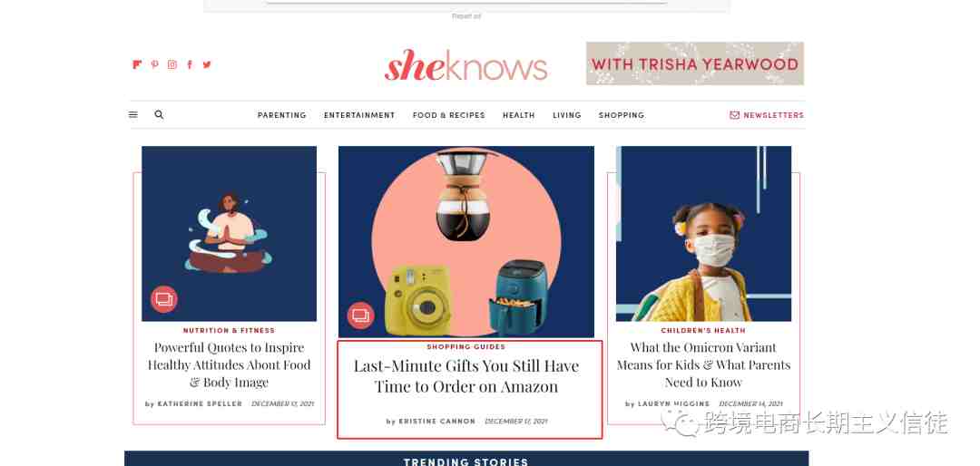Open the Shopping navigation item

point(622,115)
